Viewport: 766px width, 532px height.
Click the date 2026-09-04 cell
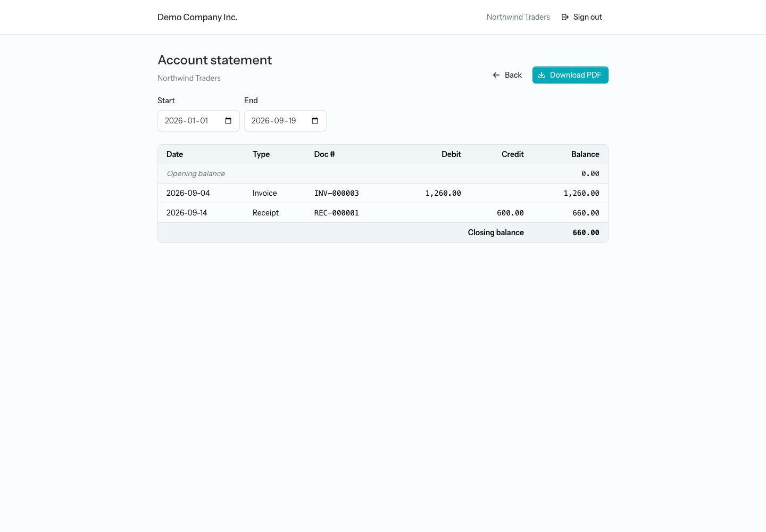[188, 193]
